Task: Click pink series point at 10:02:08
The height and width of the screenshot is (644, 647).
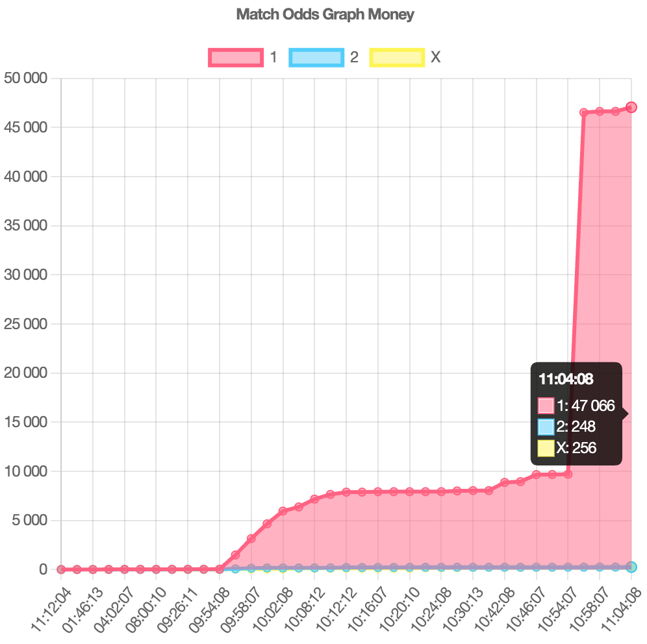Action: click(x=283, y=511)
